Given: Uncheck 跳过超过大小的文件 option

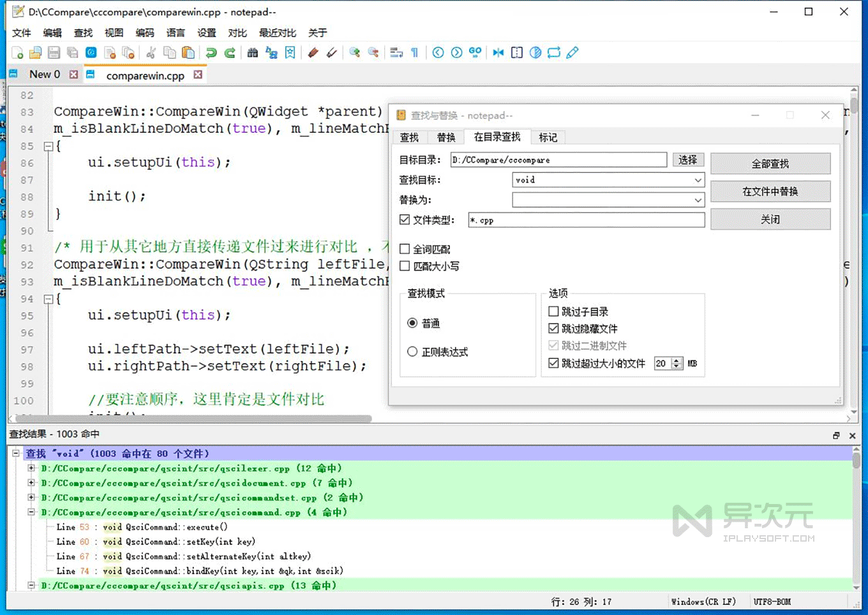Looking at the screenshot, I should 554,363.
